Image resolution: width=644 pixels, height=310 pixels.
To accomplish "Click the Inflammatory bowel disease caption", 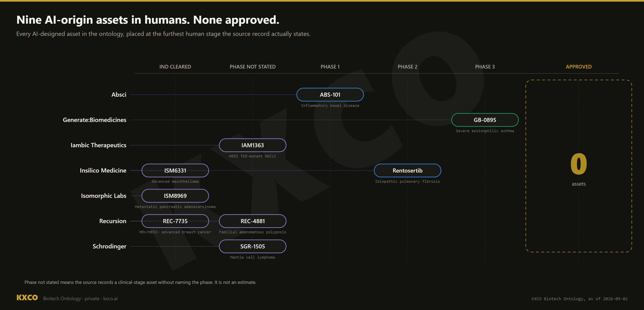I will coord(330,106).
